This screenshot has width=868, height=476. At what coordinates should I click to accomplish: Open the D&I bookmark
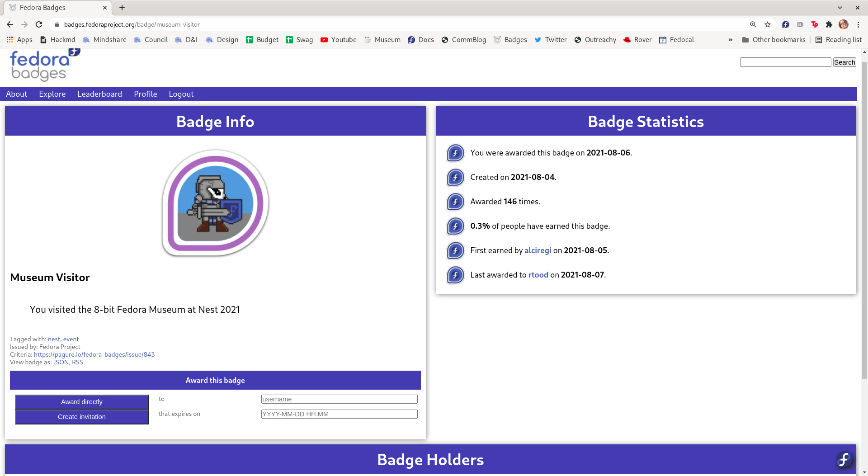click(x=186, y=40)
